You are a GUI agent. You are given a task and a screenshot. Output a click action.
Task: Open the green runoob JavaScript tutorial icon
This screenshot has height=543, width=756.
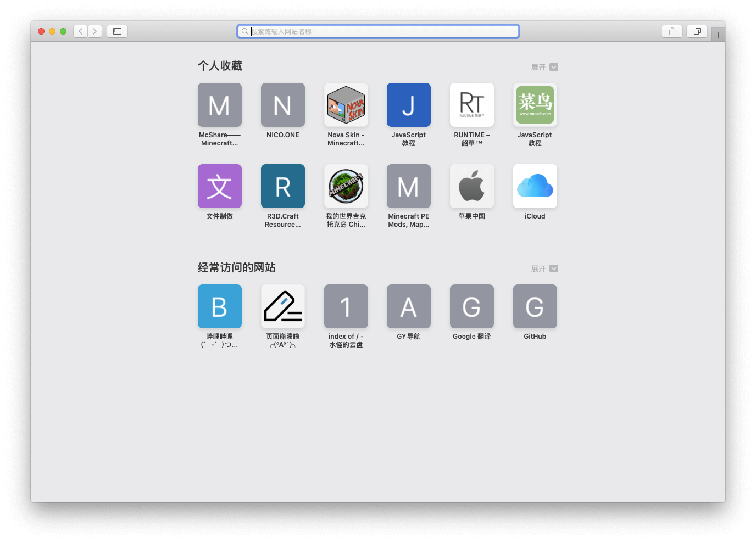535,105
